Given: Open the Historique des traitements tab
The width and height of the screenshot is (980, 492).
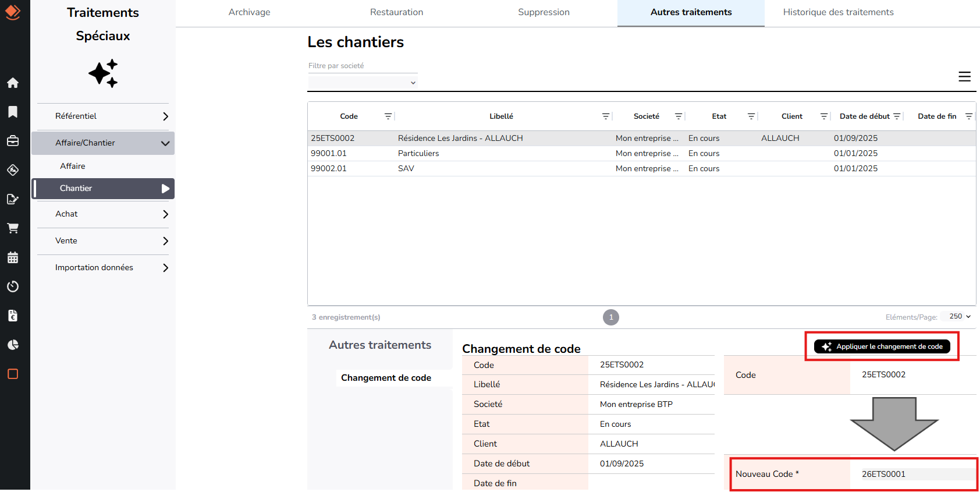Looking at the screenshot, I should coord(838,12).
